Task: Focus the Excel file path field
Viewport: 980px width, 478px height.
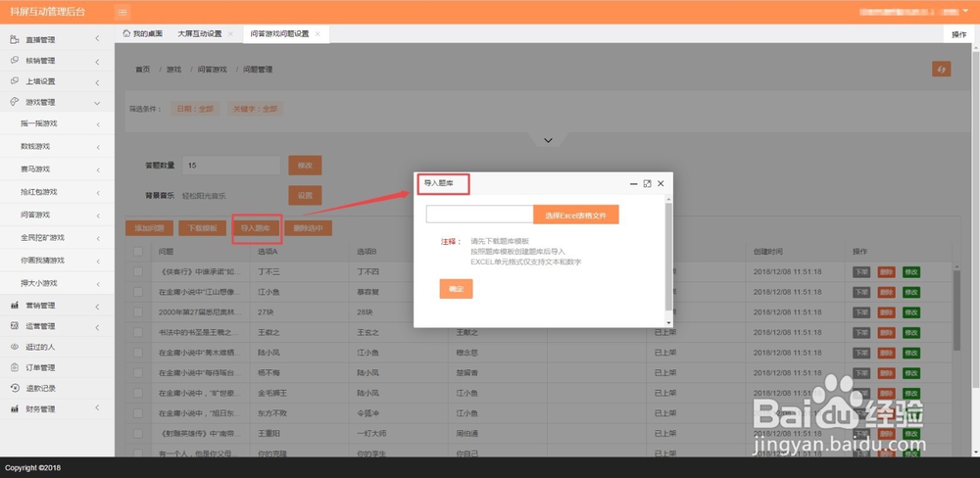Action: click(479, 215)
